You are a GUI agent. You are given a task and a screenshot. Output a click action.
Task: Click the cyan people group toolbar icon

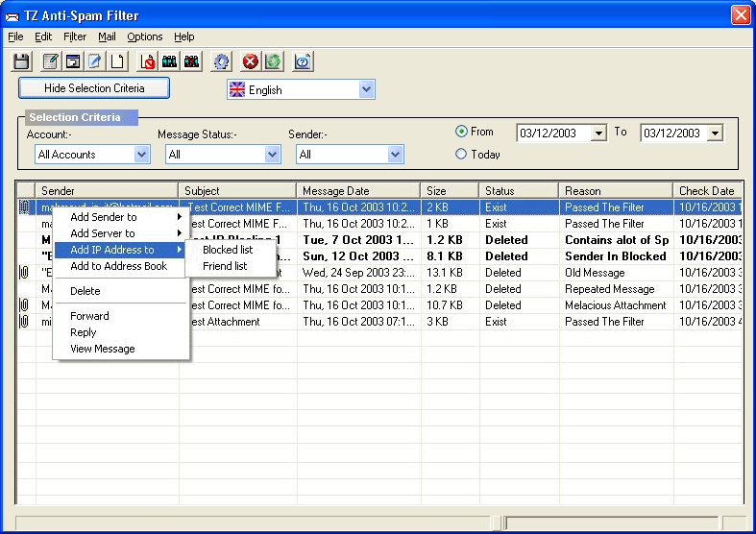tap(169, 61)
